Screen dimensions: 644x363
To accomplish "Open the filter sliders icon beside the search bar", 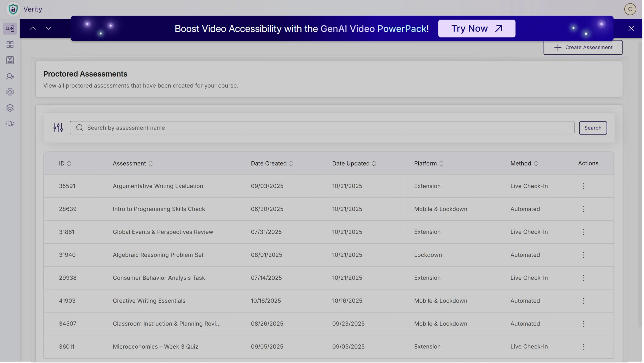I will (58, 127).
